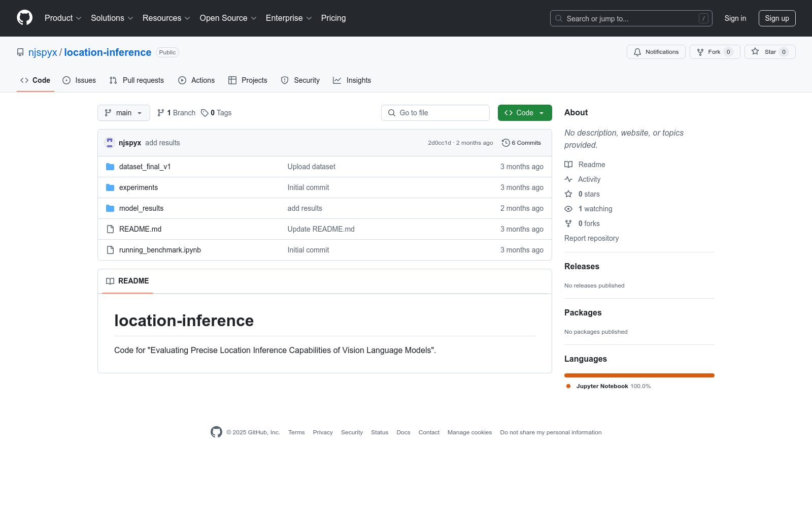Expand the Open Source menu
812x508 pixels.
tap(228, 18)
